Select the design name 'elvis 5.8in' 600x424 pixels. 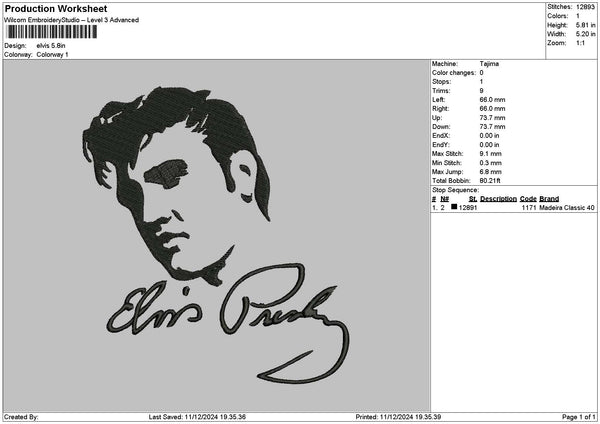[51, 46]
